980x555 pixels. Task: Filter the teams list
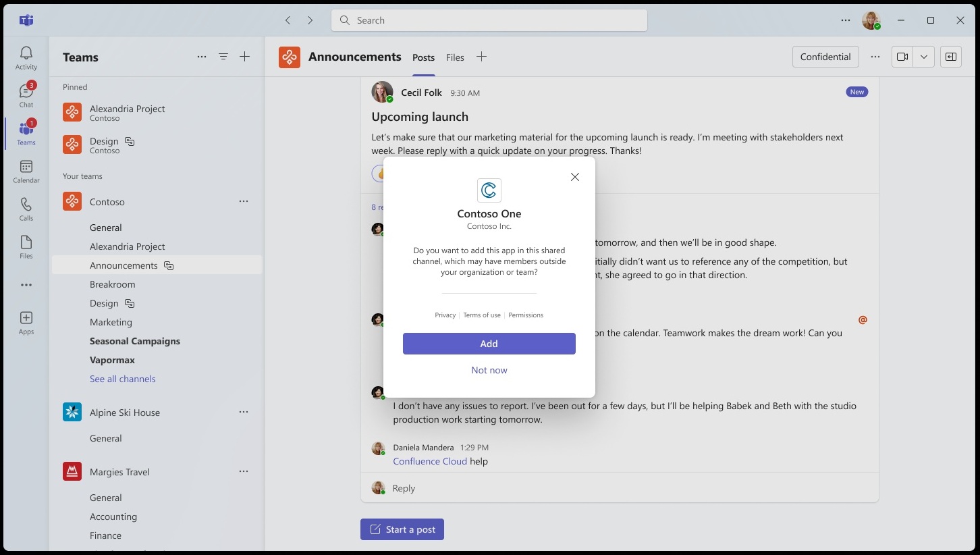(x=223, y=57)
